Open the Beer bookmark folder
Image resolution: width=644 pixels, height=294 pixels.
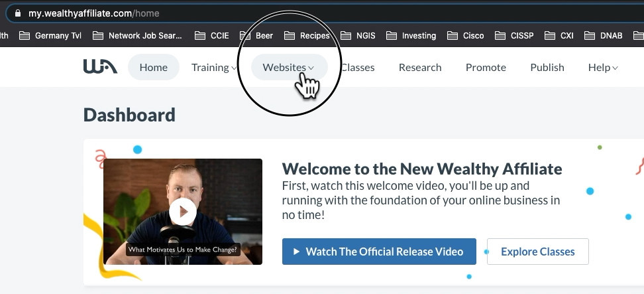[x=256, y=36]
